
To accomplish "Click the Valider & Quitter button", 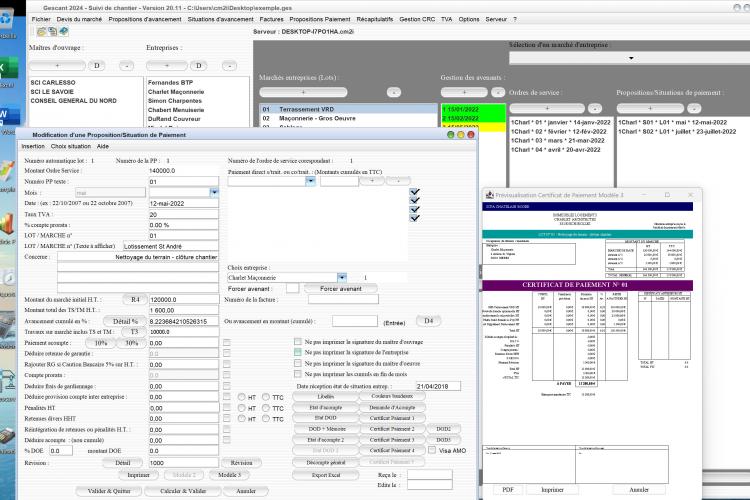I will [109, 491].
